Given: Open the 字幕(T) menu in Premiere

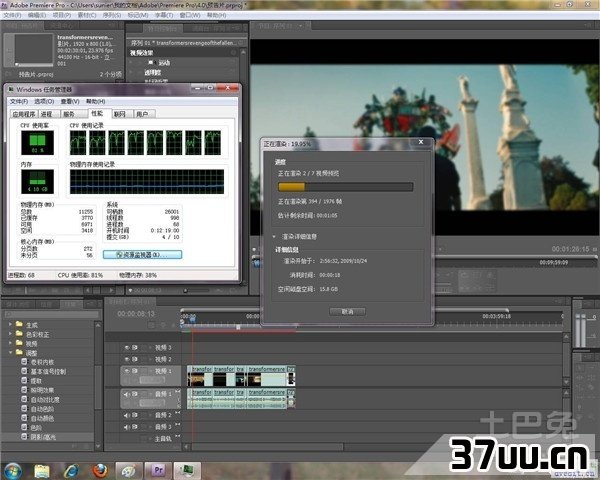Looking at the screenshot, I should click(164, 15).
